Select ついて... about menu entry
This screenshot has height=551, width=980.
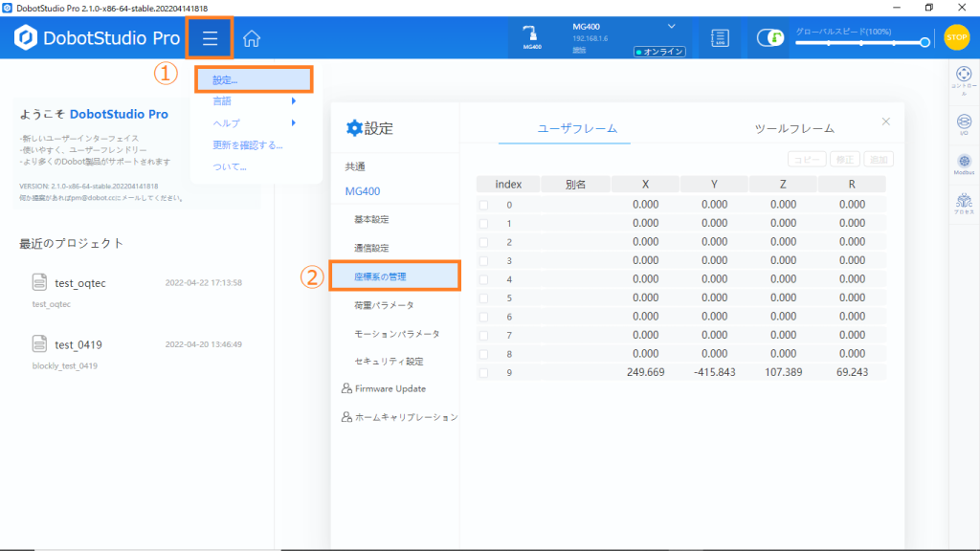pos(230,166)
